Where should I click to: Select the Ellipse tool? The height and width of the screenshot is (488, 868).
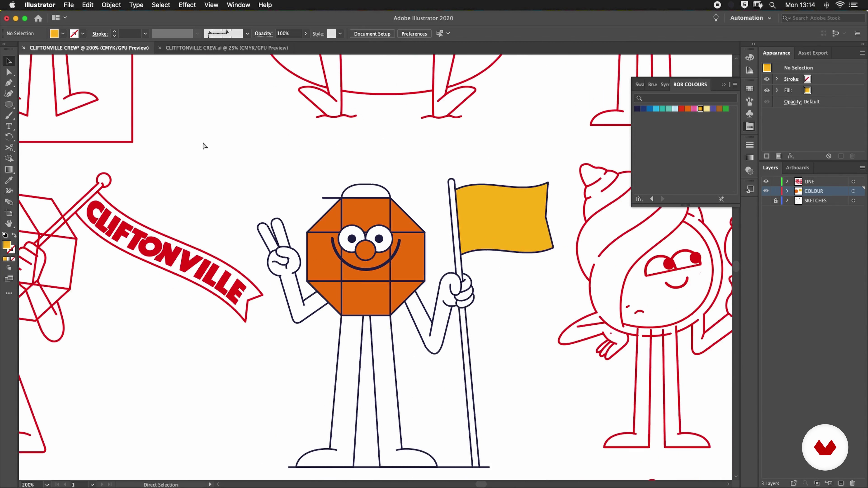click(9, 104)
